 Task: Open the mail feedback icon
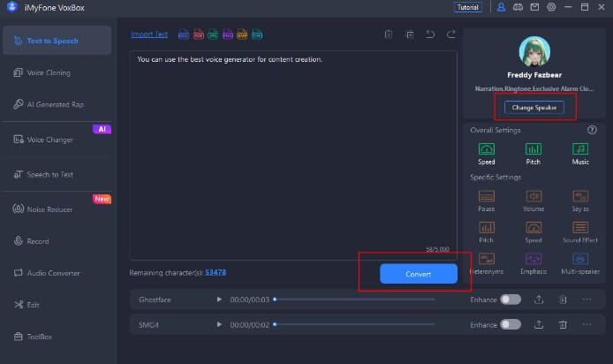coord(534,7)
